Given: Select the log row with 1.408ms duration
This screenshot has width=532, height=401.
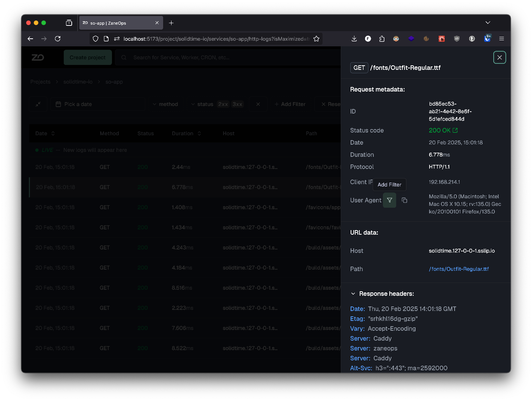Looking at the screenshot, I should (185, 207).
